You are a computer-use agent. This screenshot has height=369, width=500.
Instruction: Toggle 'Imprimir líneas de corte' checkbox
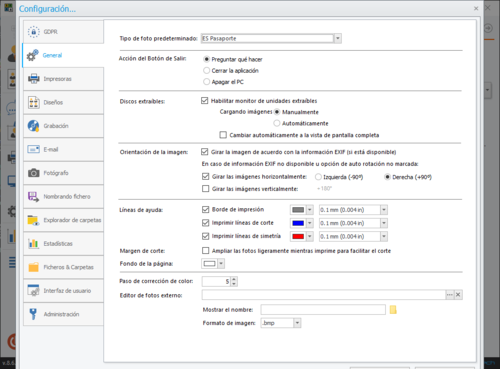click(205, 223)
